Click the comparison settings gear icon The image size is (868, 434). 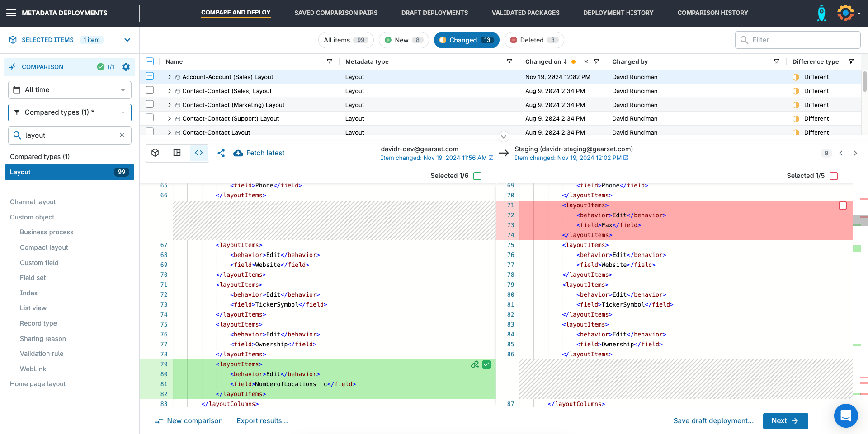pos(126,67)
